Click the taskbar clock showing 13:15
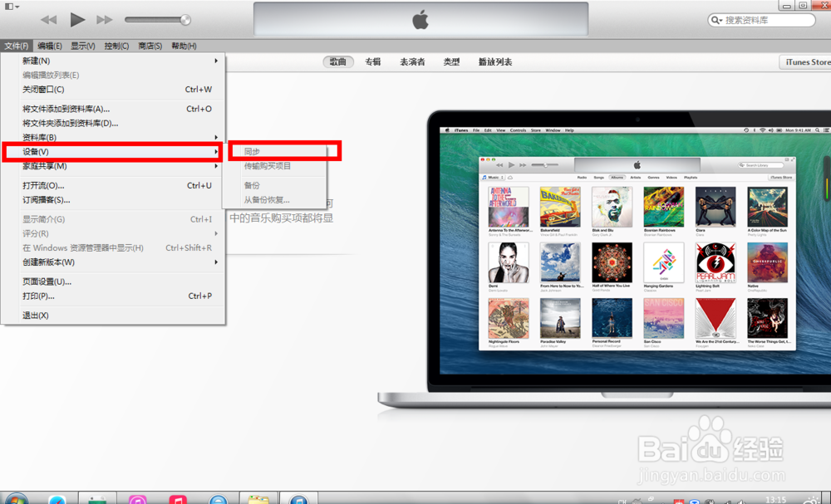Viewport: 831px width, 504px height. pos(776,499)
